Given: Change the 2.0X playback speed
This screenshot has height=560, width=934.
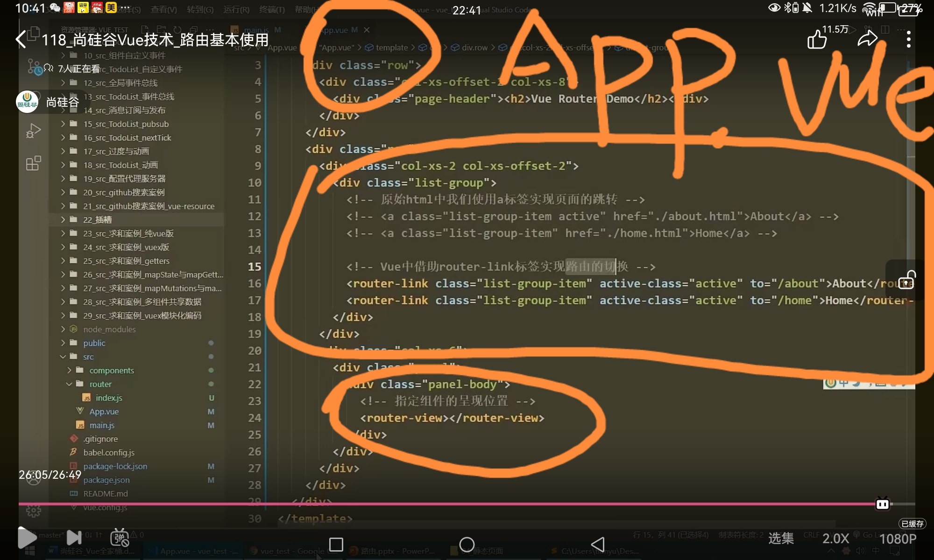Looking at the screenshot, I should 835,539.
